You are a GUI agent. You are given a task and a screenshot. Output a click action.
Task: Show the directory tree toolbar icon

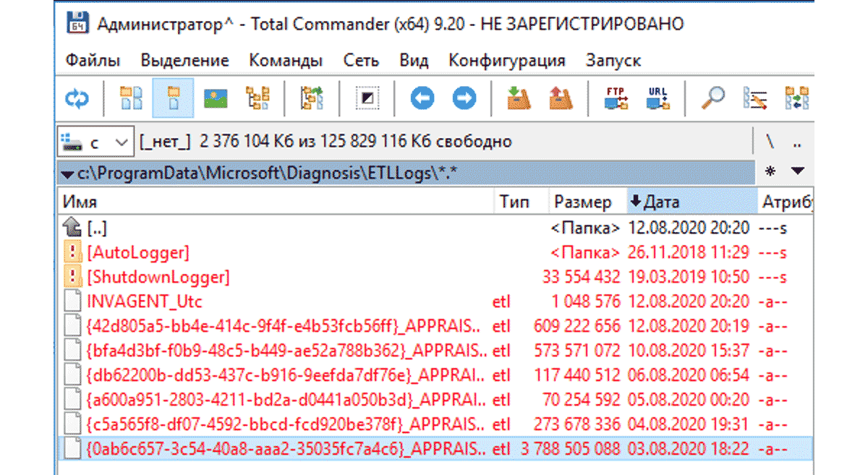click(x=258, y=98)
